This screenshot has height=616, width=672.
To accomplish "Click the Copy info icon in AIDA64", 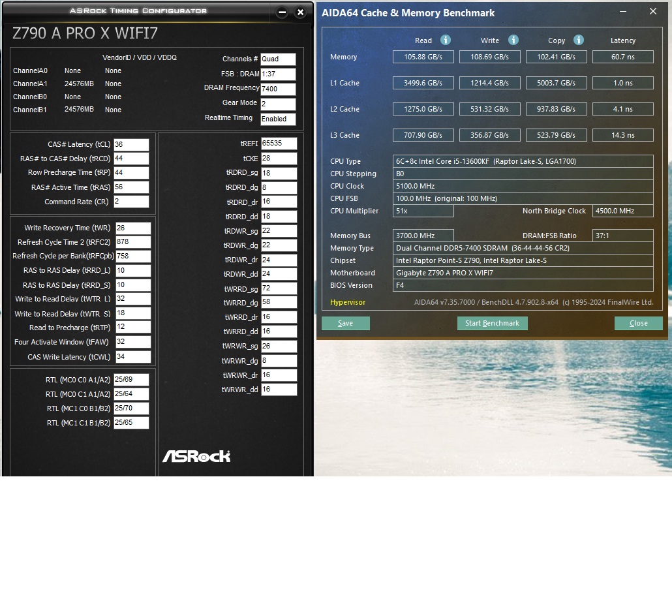I will point(578,40).
